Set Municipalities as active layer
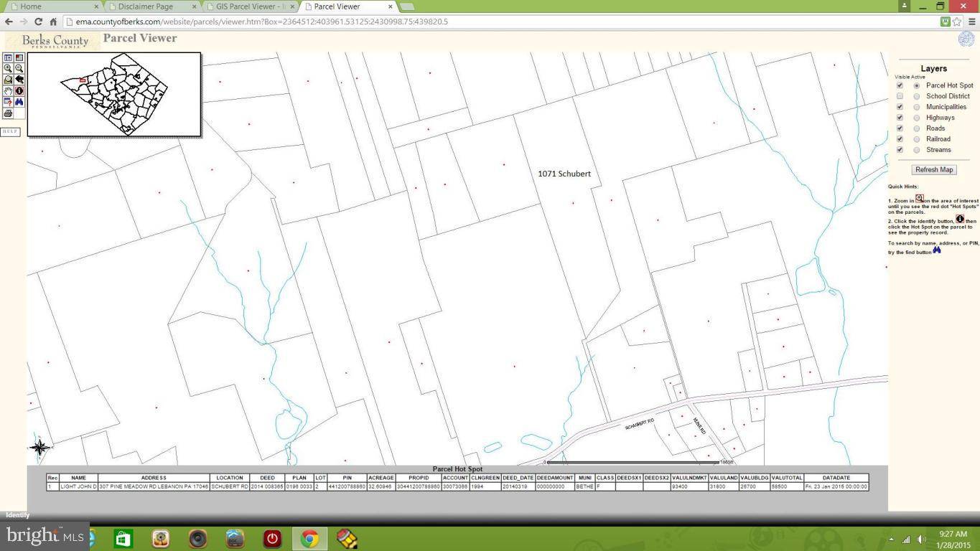The image size is (980, 551). 917,107
